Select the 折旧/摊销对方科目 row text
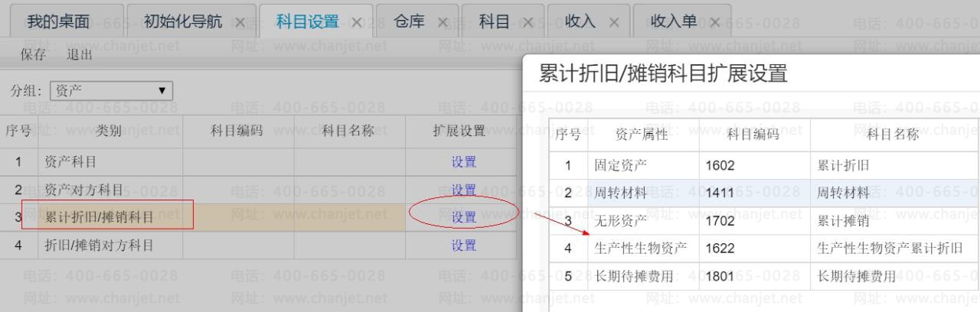This screenshot has width=980, height=312. pyautogui.click(x=100, y=245)
